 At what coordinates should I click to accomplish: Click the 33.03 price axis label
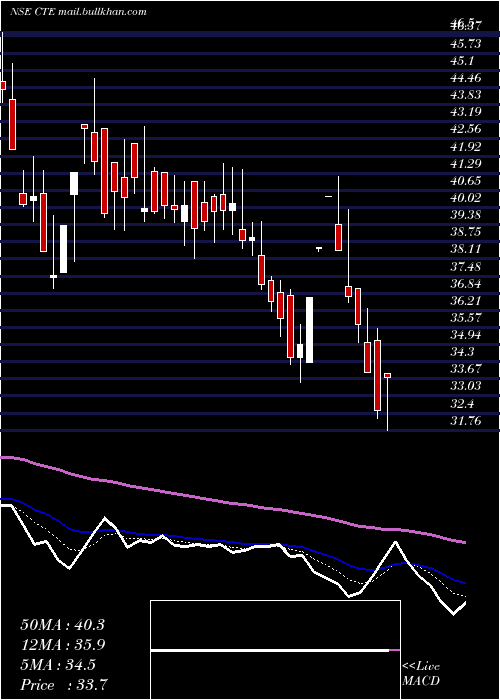(466, 386)
